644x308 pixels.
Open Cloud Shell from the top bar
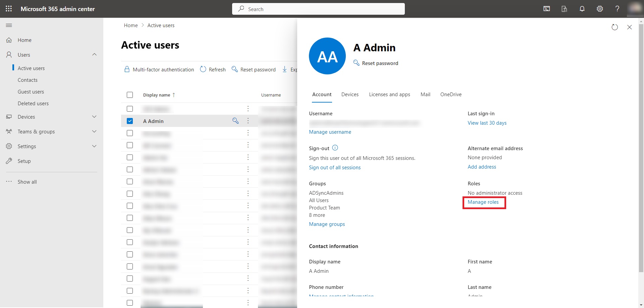pos(546,9)
